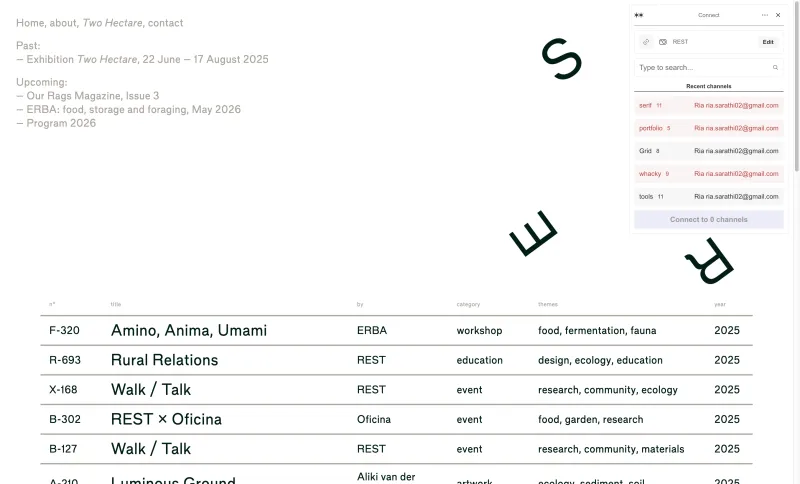Open the 'Two Hectare' navigation link
This screenshot has height=484, width=800.
pos(112,23)
